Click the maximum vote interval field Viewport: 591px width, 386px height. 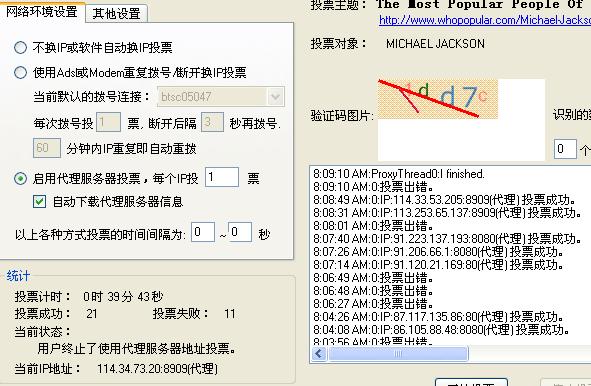(x=240, y=232)
